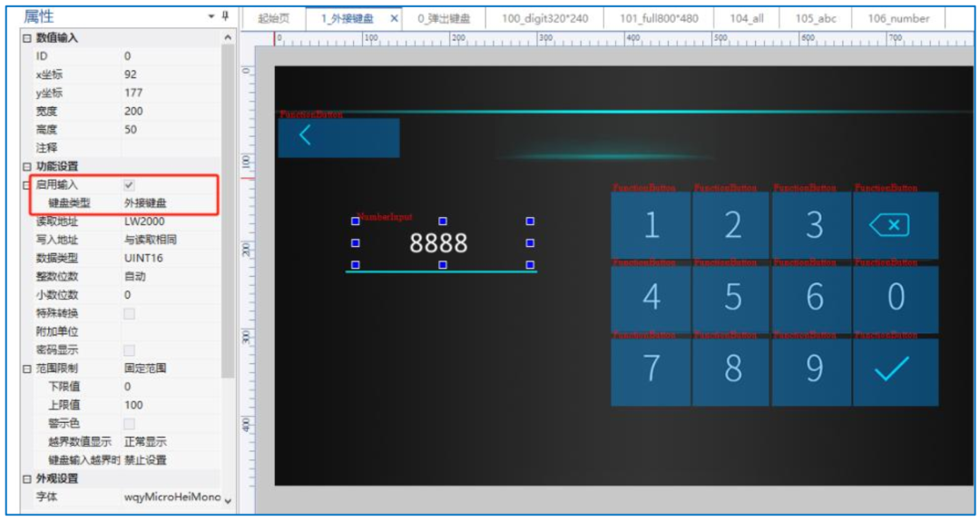Click the 附加单位 property field
Screen dimensions: 980x522
[x=170, y=331]
